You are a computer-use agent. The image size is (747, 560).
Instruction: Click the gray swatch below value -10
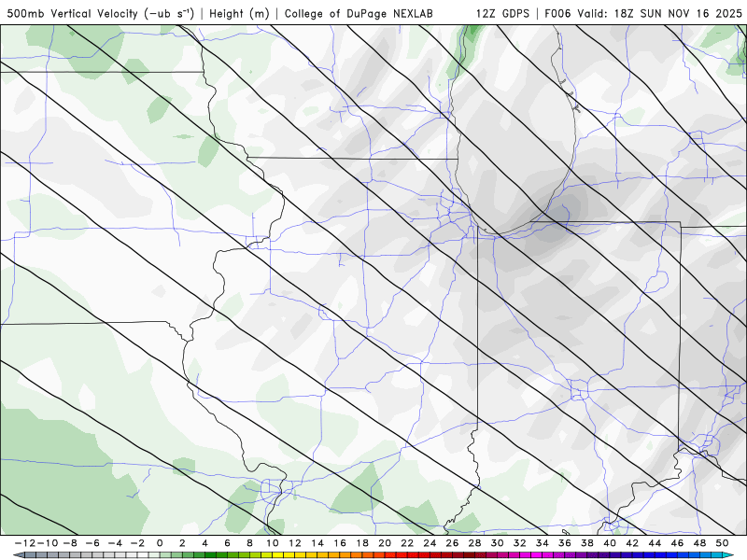click(x=53, y=555)
